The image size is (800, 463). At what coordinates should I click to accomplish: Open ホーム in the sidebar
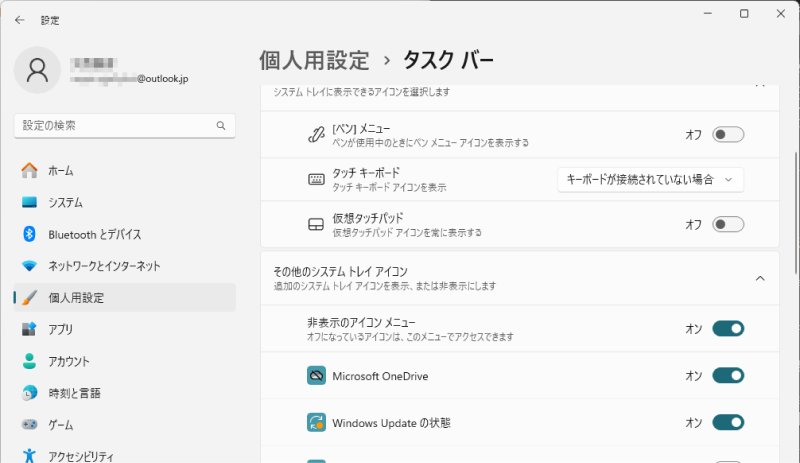point(124,170)
